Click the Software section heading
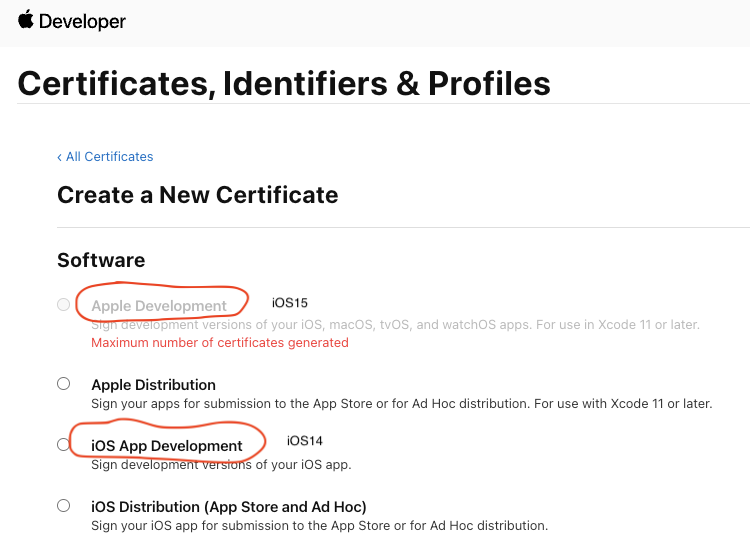Screen dimensions: 750x552 tap(101, 260)
